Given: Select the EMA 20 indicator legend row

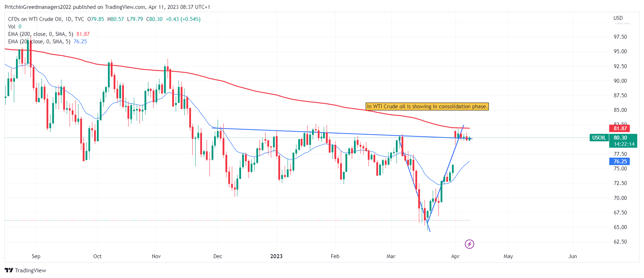Looking at the screenshot, I should coord(48,42).
